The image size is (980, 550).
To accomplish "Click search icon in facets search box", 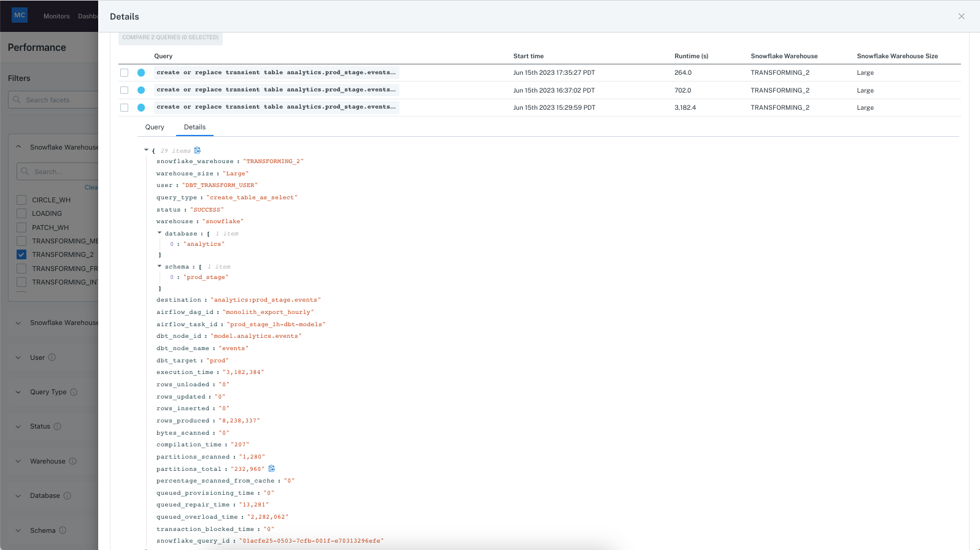I will tap(17, 99).
